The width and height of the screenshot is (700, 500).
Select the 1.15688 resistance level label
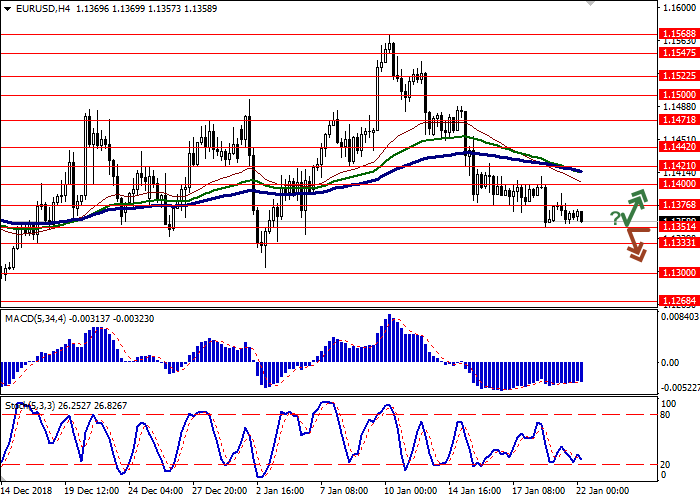pyautogui.click(x=677, y=33)
